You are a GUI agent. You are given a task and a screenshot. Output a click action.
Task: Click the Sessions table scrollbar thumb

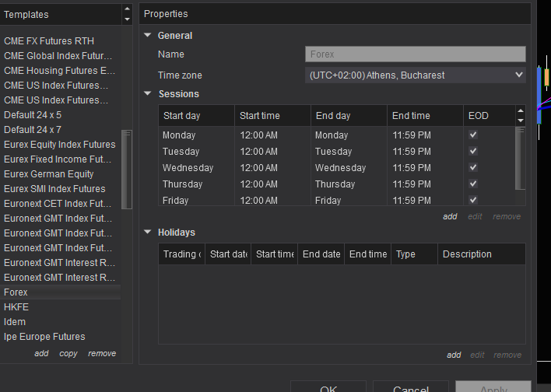pos(520,158)
